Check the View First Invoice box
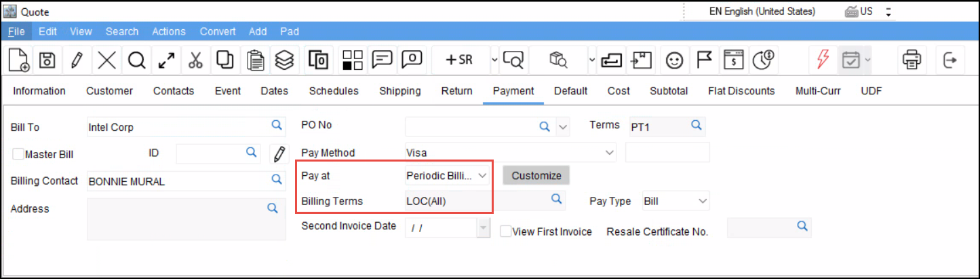 (x=505, y=231)
